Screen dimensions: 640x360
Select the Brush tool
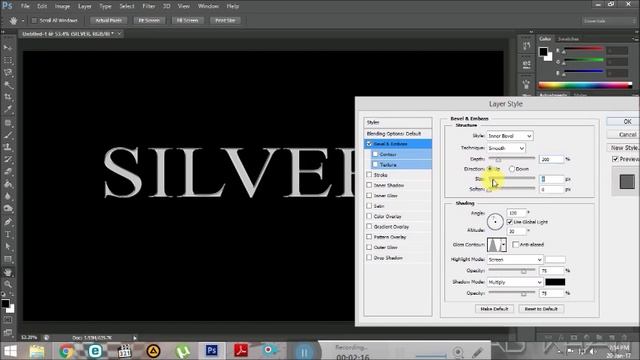(x=8, y=135)
